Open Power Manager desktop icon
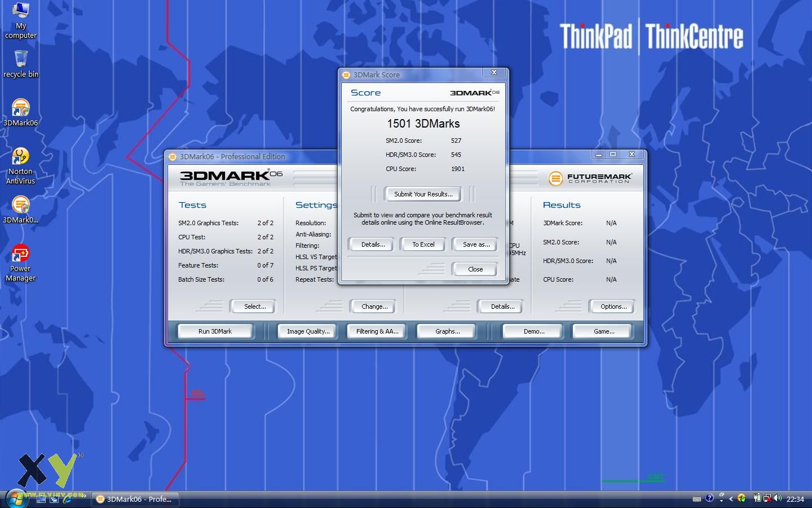Screen dimensions: 812x508 [x=21, y=263]
